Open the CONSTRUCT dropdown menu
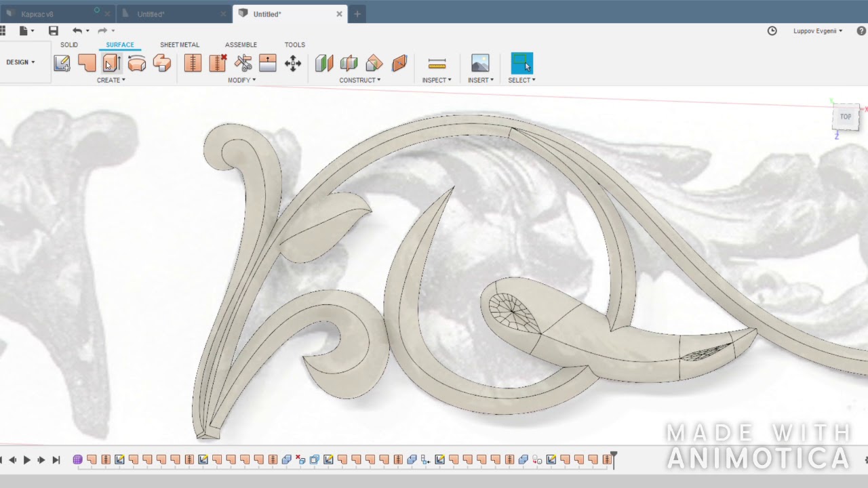 pyautogui.click(x=360, y=80)
